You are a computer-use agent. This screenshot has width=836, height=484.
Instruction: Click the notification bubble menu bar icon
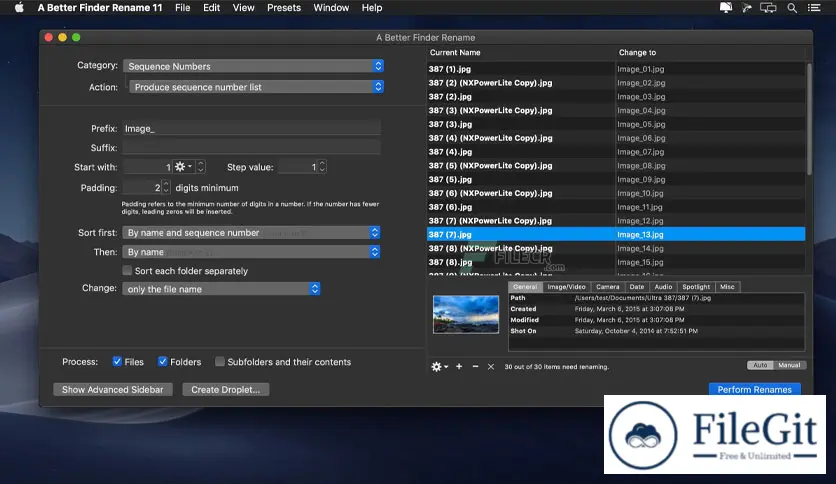pyautogui.click(x=726, y=7)
